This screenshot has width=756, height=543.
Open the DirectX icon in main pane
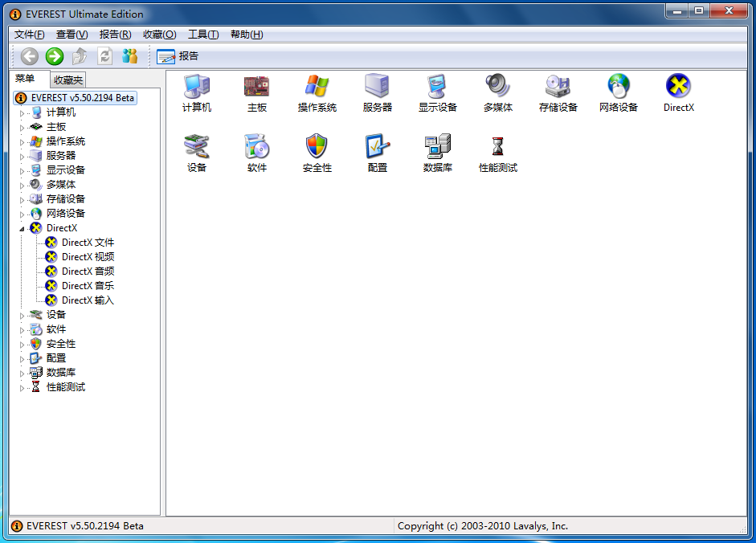click(678, 87)
